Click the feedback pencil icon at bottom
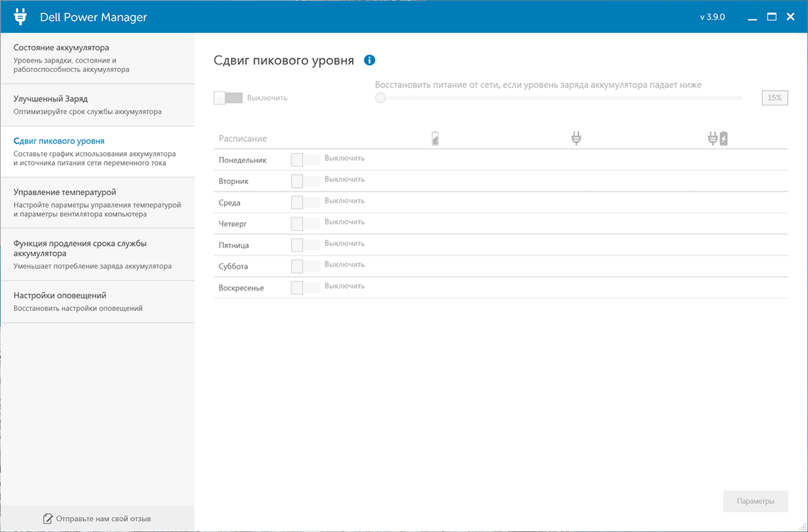The height and width of the screenshot is (532, 808). (48, 519)
